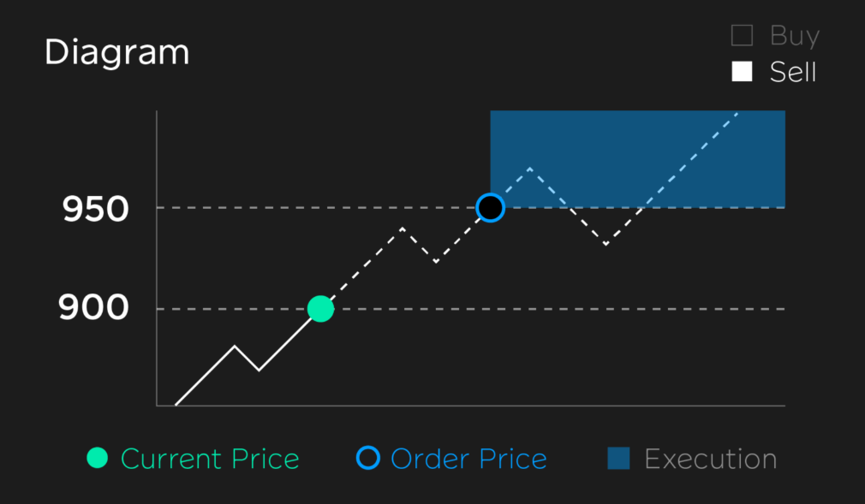Check the Buy checkbox
Screen dimensions: 865x504
pos(742,35)
